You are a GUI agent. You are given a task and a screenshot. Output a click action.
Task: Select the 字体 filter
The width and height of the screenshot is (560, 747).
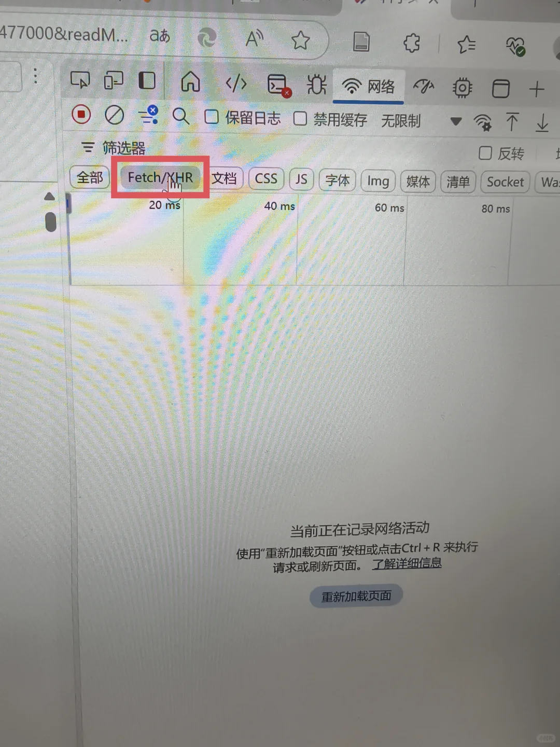coord(337,181)
